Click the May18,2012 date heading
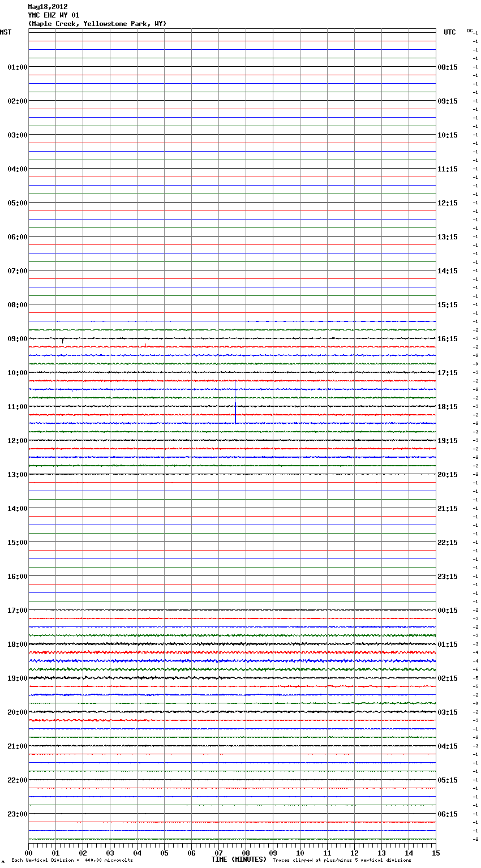481x868 pixels. coord(48,7)
